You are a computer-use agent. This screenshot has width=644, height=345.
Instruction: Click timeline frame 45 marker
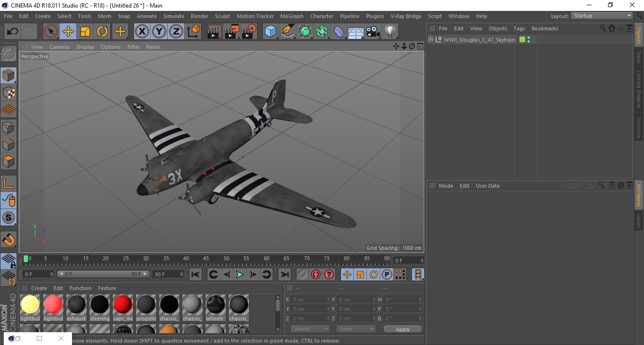coord(206,259)
